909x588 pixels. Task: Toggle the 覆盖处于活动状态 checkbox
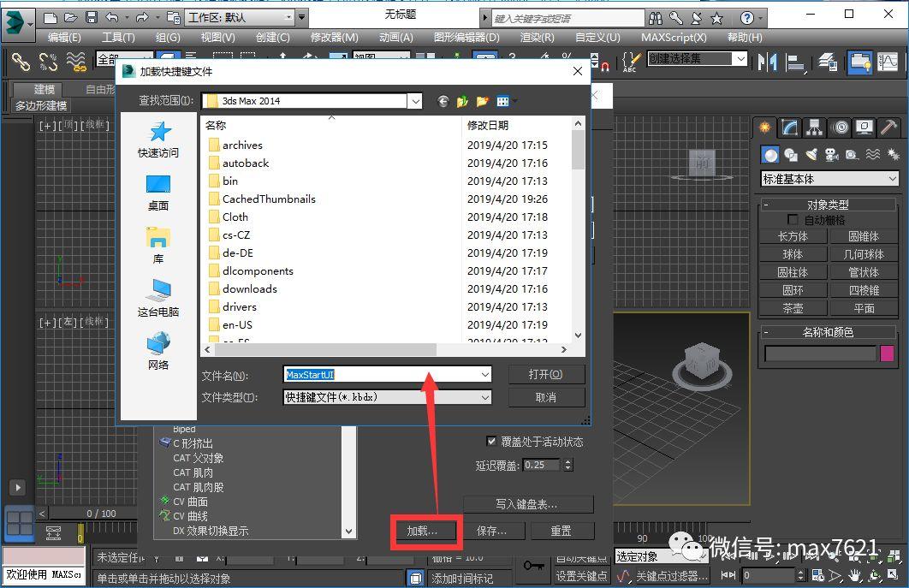(x=491, y=442)
